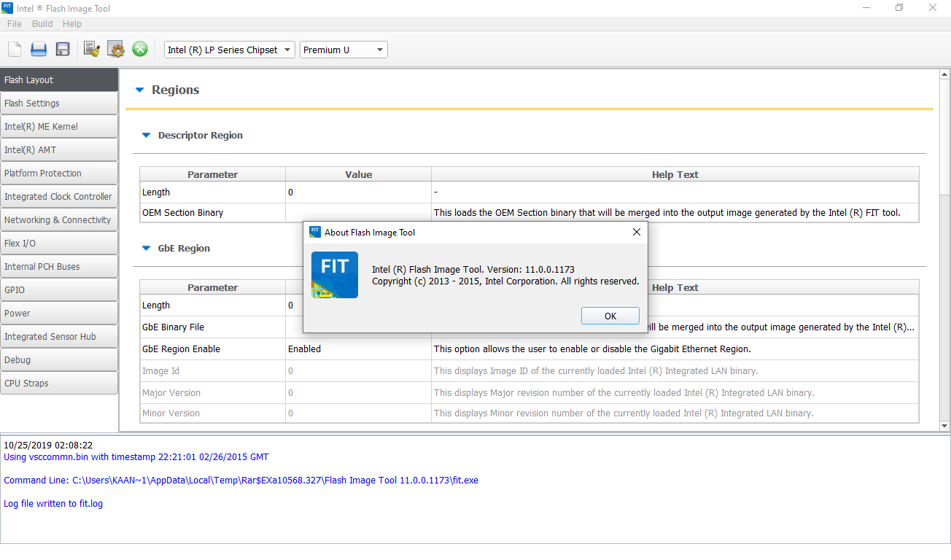Click the notepad with pencil toolbar icon
Screen dimensions: 951x560
[x=92, y=50]
